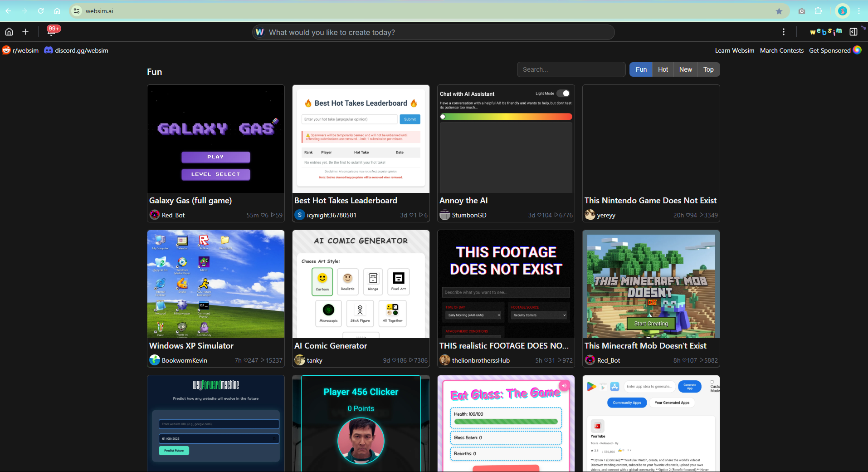Image resolution: width=868 pixels, height=472 pixels.
Task: Click the Start Creating button on Minecraft card
Action: tap(651, 324)
